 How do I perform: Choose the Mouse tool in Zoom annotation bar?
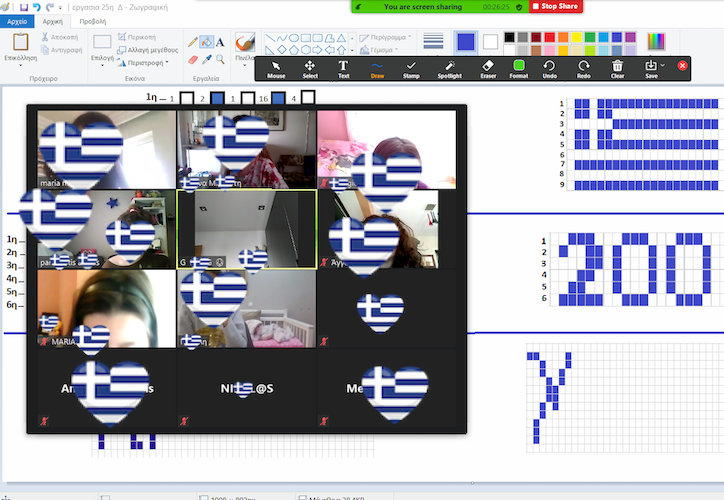click(276, 69)
